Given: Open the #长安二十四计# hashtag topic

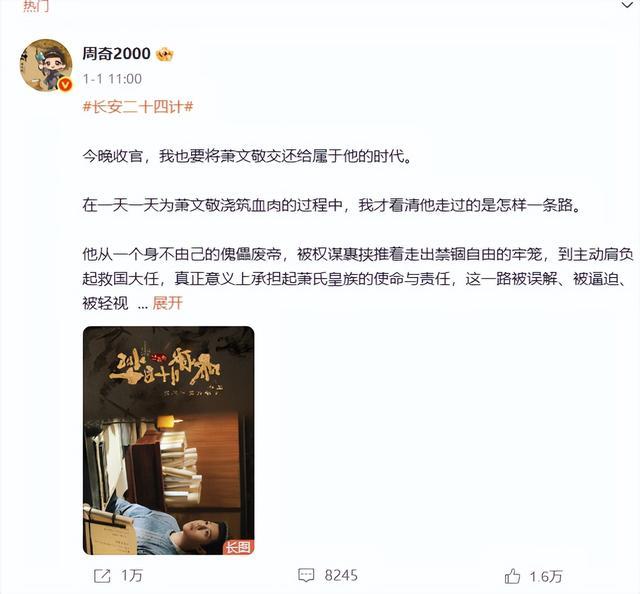Looking at the screenshot, I should pos(138,107).
